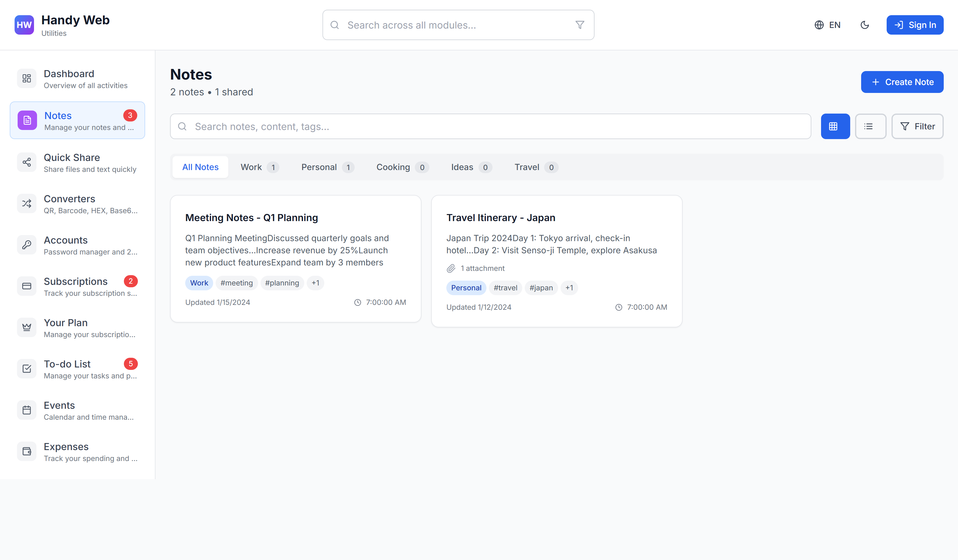The image size is (958, 560).
Task: Click the filter funnel in global search
Action: [x=579, y=25]
